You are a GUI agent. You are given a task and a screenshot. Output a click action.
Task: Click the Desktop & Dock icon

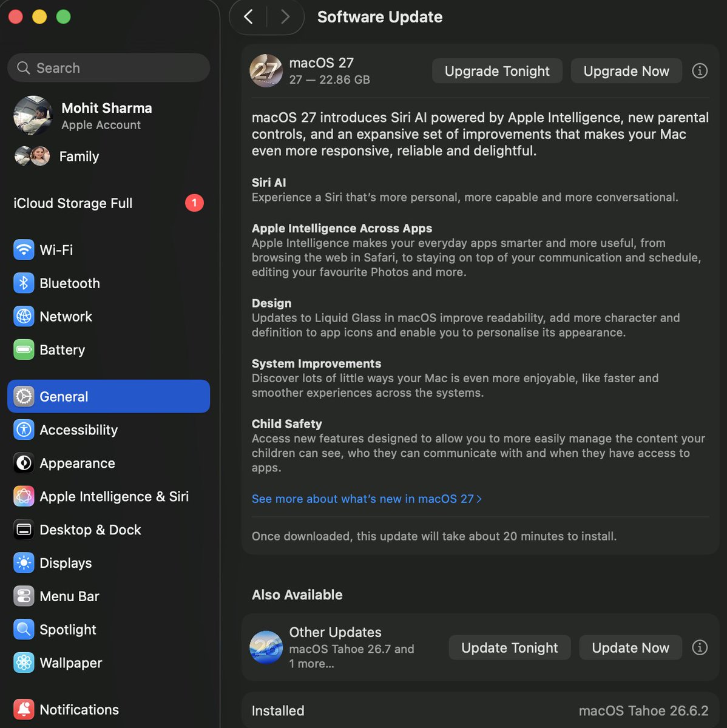pyautogui.click(x=24, y=530)
